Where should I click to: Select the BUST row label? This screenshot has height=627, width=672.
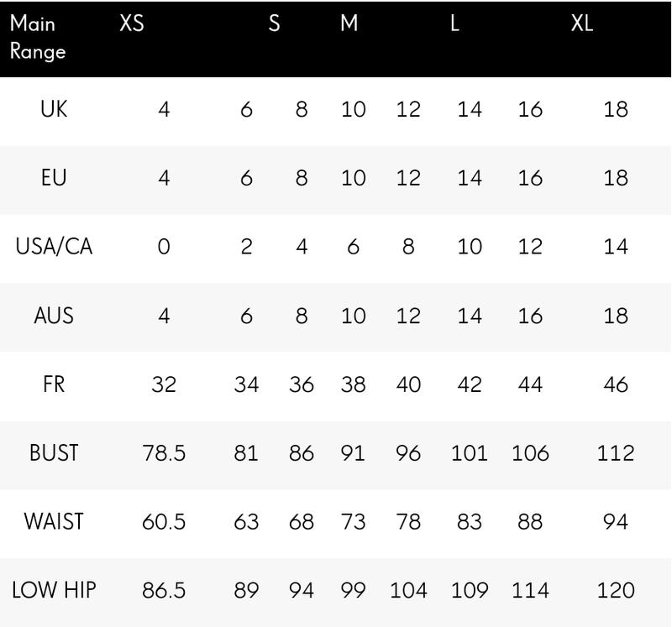(x=54, y=453)
